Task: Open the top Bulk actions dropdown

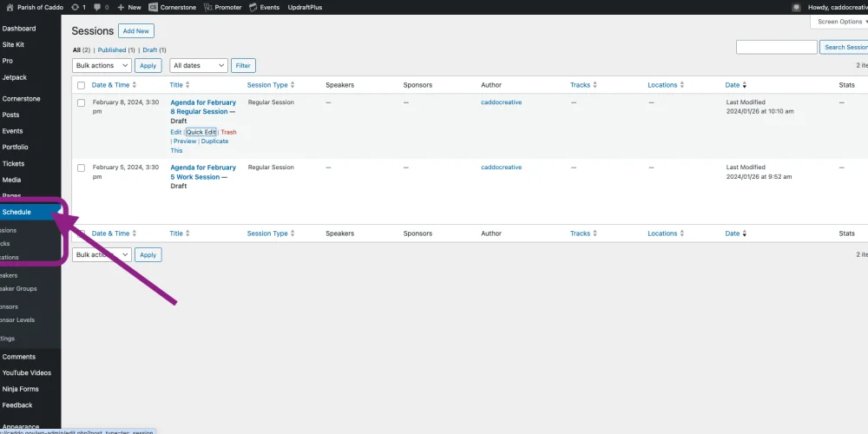Action: coord(102,65)
